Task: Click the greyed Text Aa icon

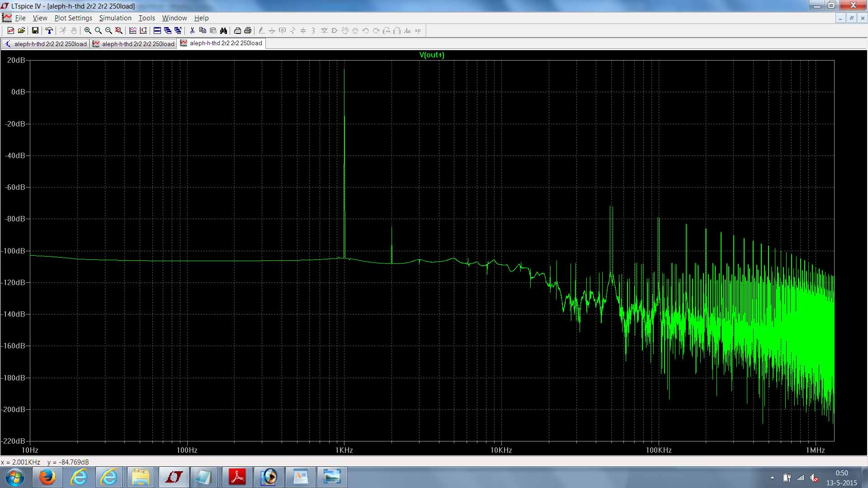Action: (407, 31)
